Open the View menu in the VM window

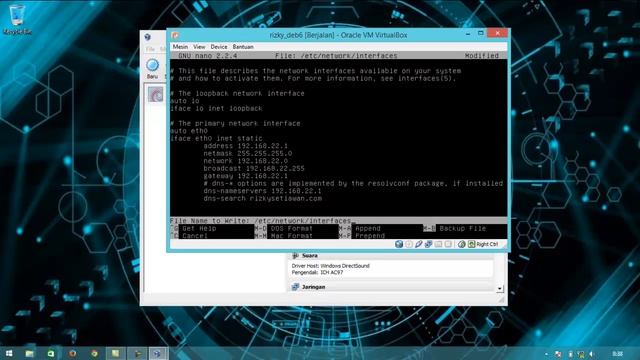(199, 47)
